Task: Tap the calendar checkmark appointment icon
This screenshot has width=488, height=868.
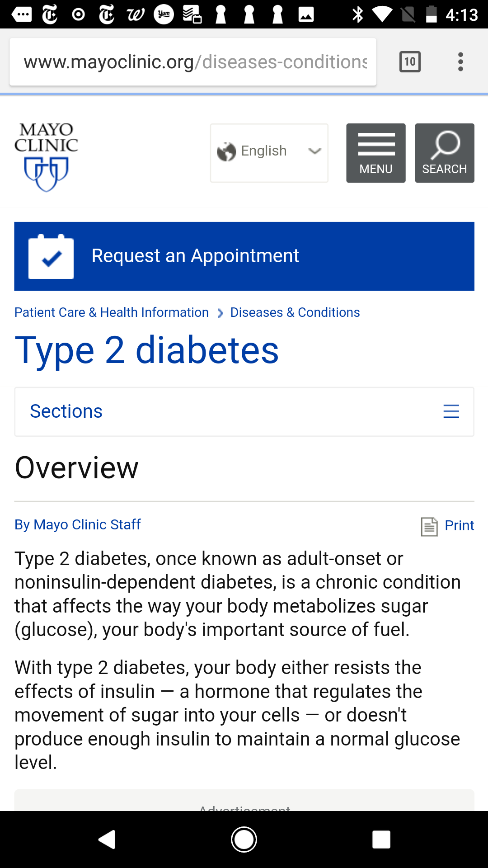Action: pyautogui.click(x=51, y=256)
